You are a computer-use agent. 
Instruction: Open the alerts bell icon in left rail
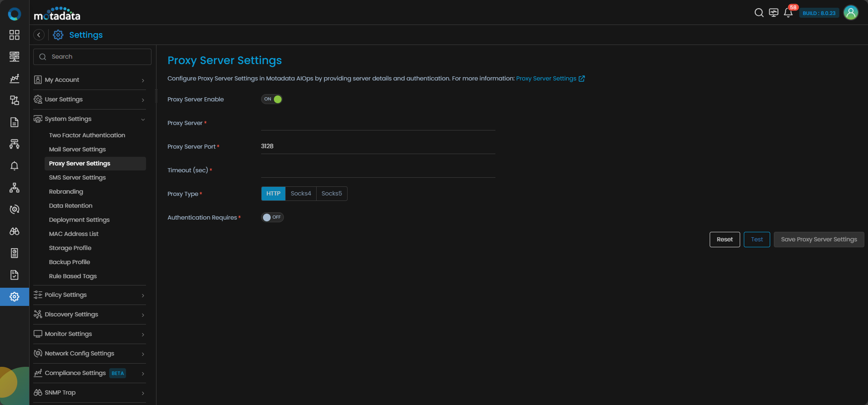pyautogui.click(x=15, y=166)
